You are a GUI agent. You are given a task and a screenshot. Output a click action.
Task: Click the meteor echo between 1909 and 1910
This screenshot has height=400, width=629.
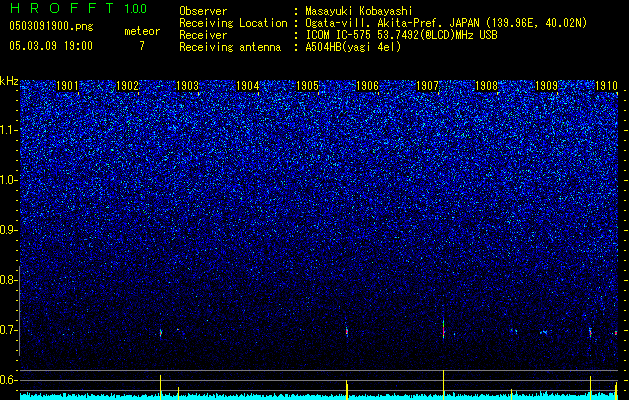coord(590,333)
